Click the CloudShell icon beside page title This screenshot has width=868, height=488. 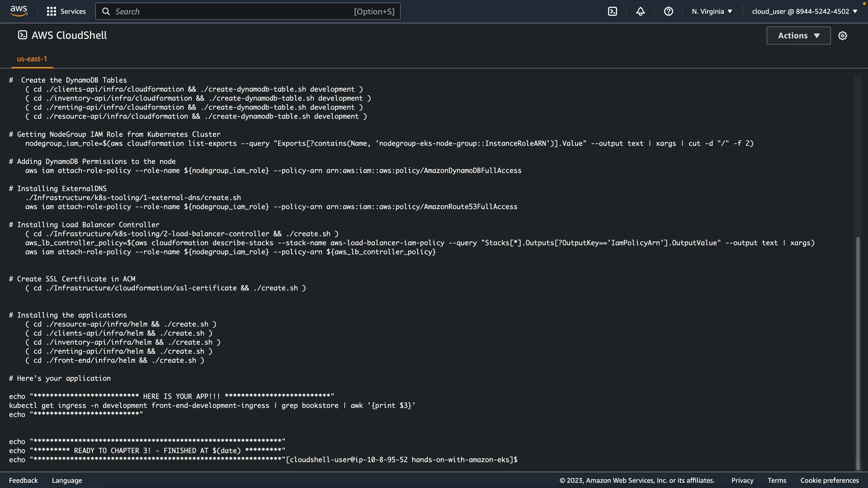[22, 35]
